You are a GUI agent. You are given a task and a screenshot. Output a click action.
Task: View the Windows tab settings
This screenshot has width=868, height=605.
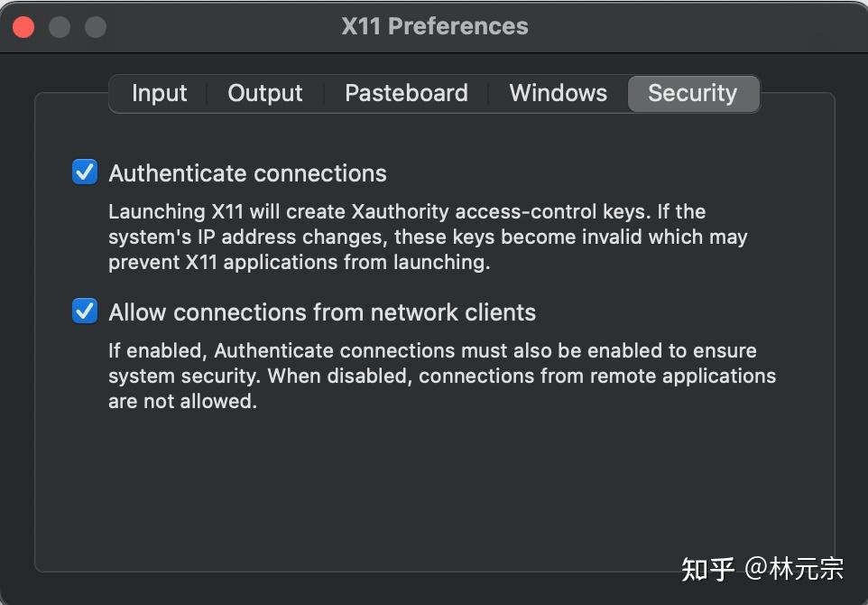click(558, 93)
